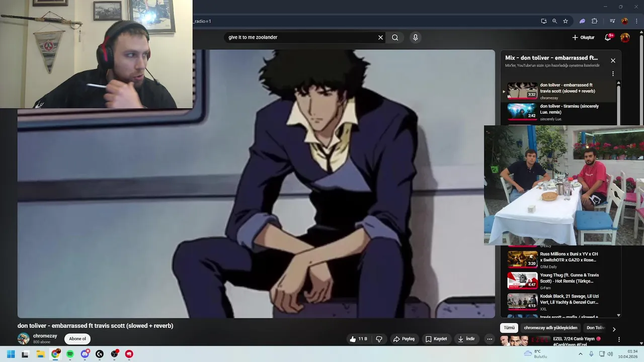The image size is (644, 362).
Task: Open YouTube account avatar menu
Action: [x=625, y=38]
